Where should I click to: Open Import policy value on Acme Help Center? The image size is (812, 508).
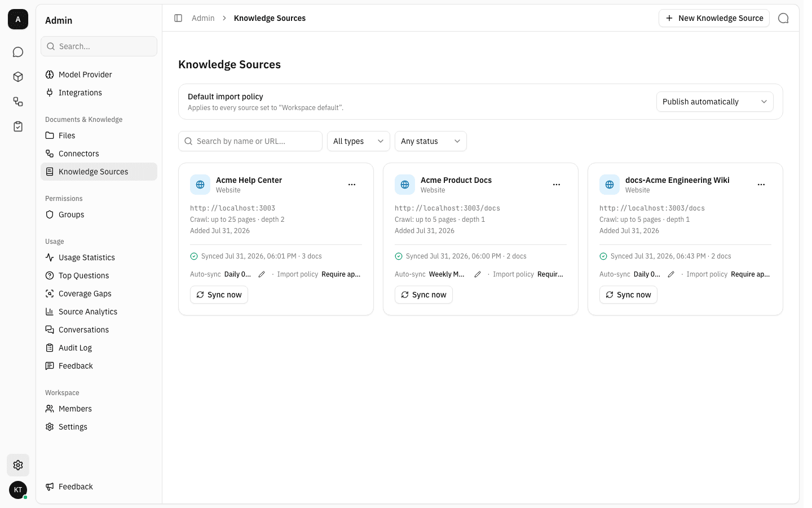[x=341, y=274]
